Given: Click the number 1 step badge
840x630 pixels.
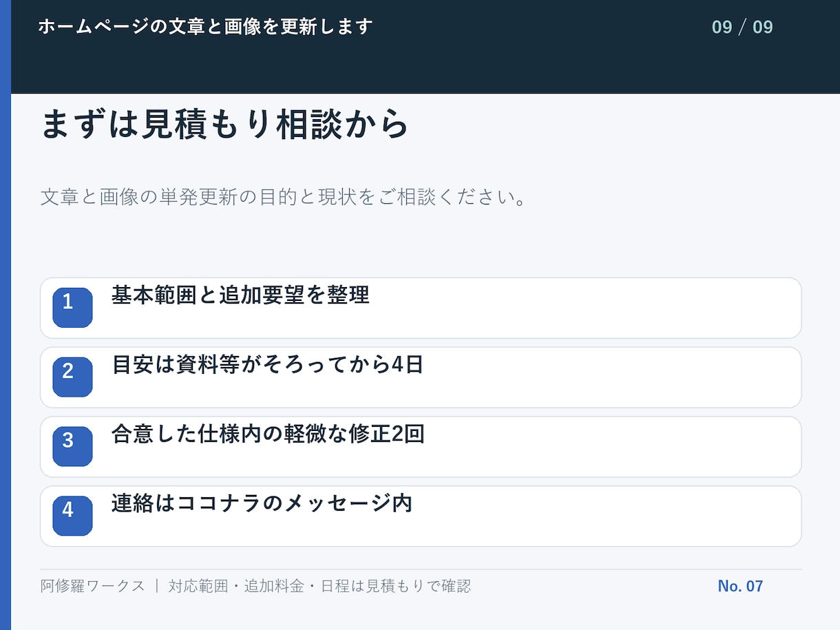Looking at the screenshot, I should click(72, 308).
